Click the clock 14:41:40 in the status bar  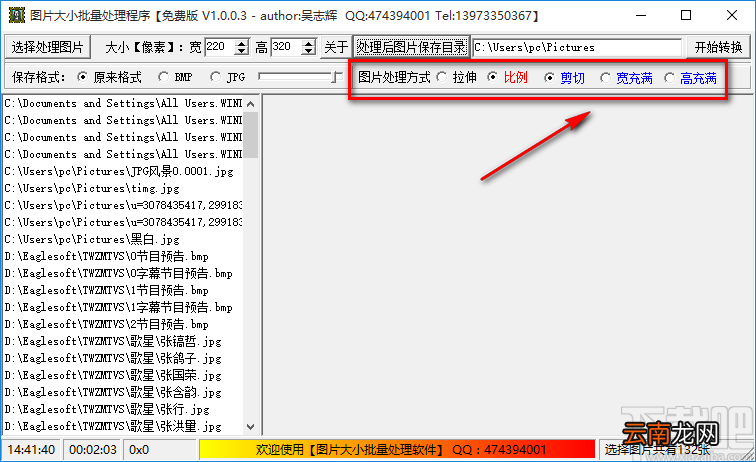[x=31, y=449]
